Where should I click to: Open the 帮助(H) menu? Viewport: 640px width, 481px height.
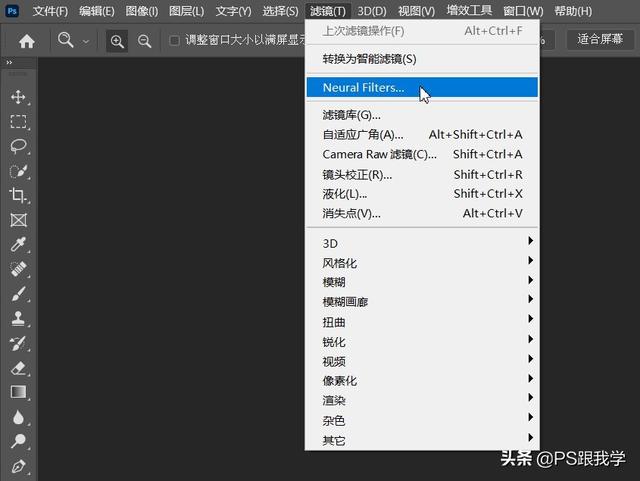(573, 11)
